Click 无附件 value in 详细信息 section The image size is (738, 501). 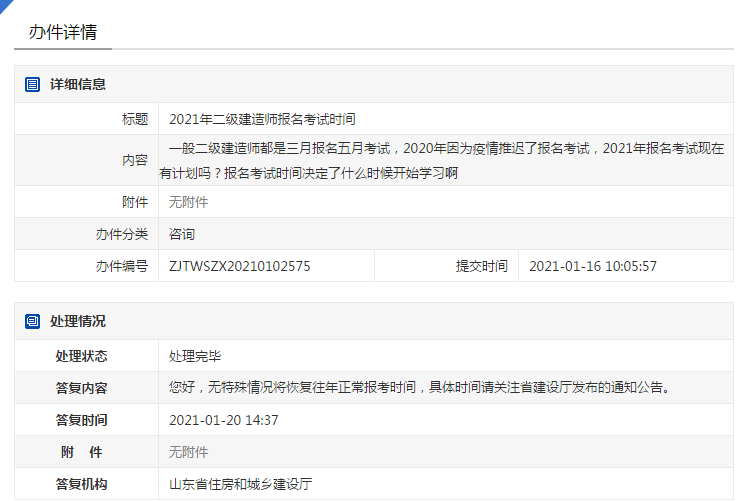(188, 202)
